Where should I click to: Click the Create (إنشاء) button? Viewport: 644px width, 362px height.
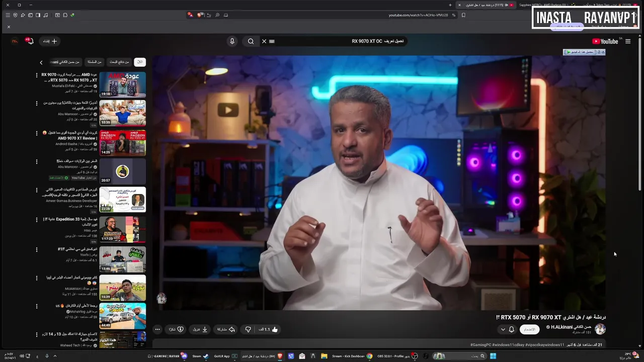[50, 41]
